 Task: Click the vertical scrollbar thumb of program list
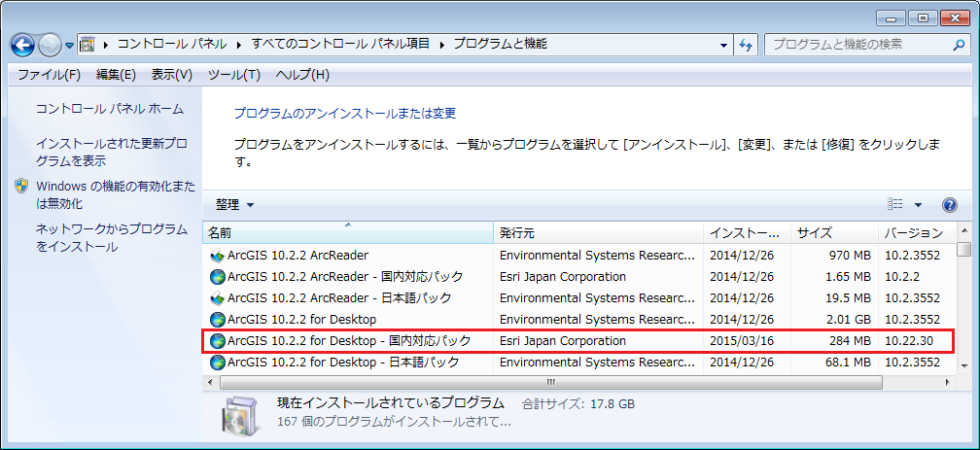(x=963, y=250)
